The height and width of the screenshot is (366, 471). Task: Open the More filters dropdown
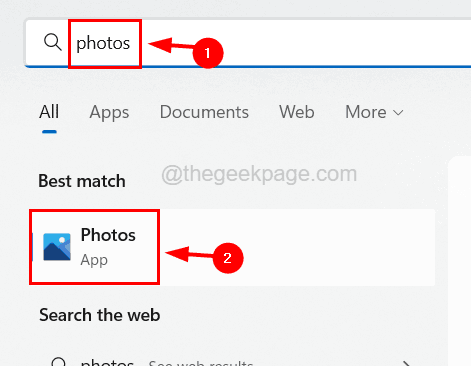(374, 112)
